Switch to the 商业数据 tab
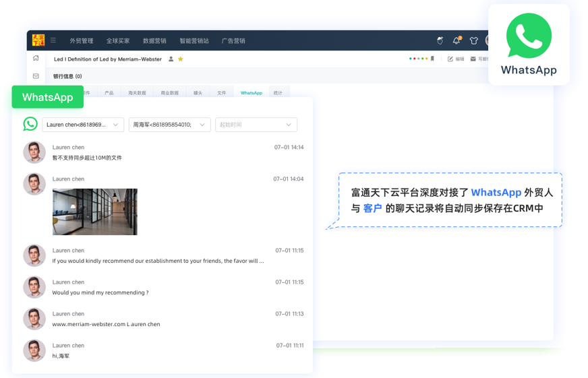 169,93
